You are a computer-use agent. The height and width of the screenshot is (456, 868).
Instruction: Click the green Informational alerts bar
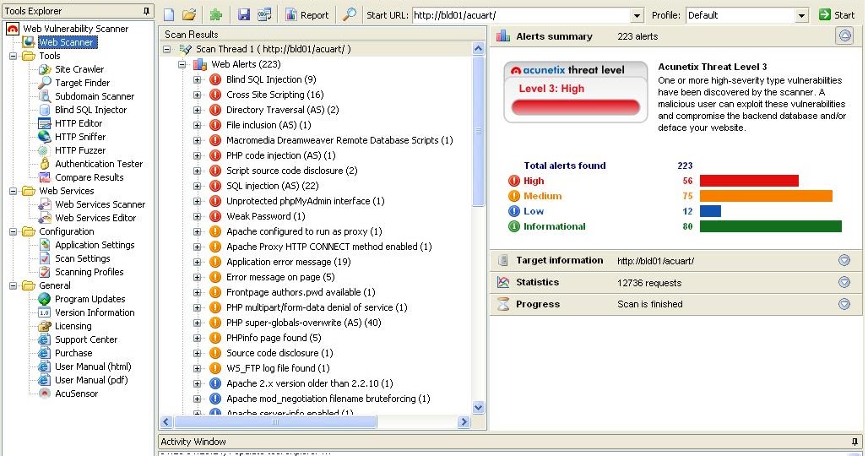tap(771, 226)
